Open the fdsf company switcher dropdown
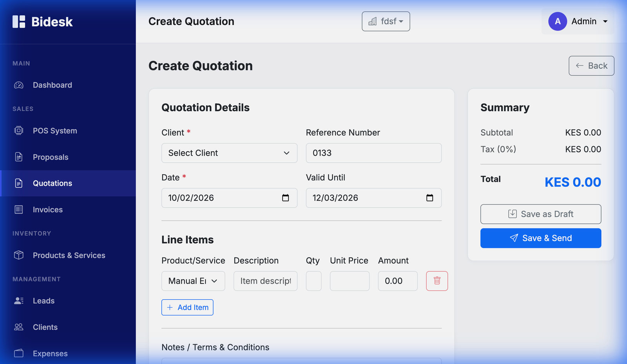Image resolution: width=627 pixels, height=364 pixels. click(386, 22)
